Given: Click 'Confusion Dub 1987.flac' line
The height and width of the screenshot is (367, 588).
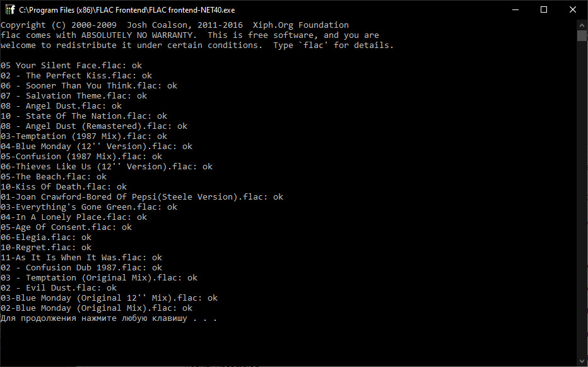Looking at the screenshot, I should tap(81, 268).
